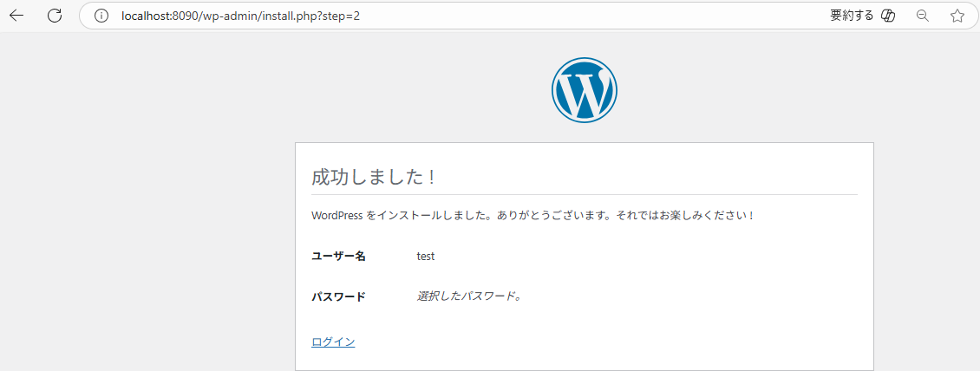Click the heading 成功しました！
The height and width of the screenshot is (371, 980).
click(373, 178)
